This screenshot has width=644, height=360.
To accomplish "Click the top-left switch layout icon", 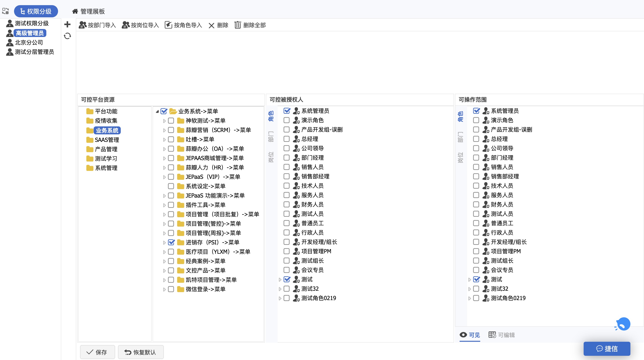I will tap(5, 11).
